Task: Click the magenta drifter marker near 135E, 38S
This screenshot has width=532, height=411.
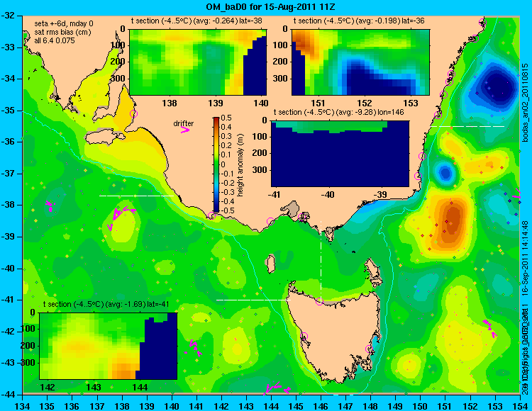Action: click(50, 205)
